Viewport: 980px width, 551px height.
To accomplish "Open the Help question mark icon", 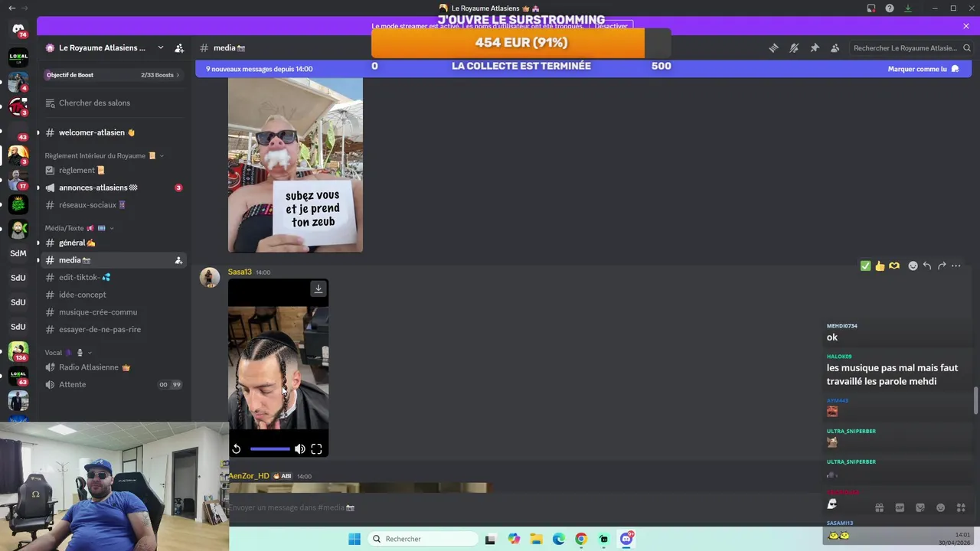I will click(890, 8).
